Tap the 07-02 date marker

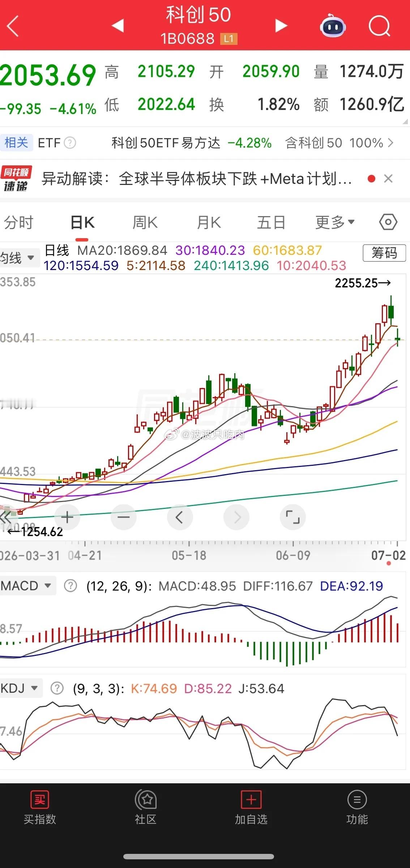click(389, 555)
